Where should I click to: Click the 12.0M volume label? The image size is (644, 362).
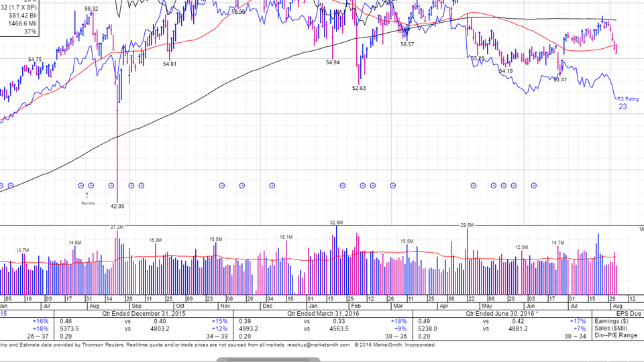[x=522, y=247]
